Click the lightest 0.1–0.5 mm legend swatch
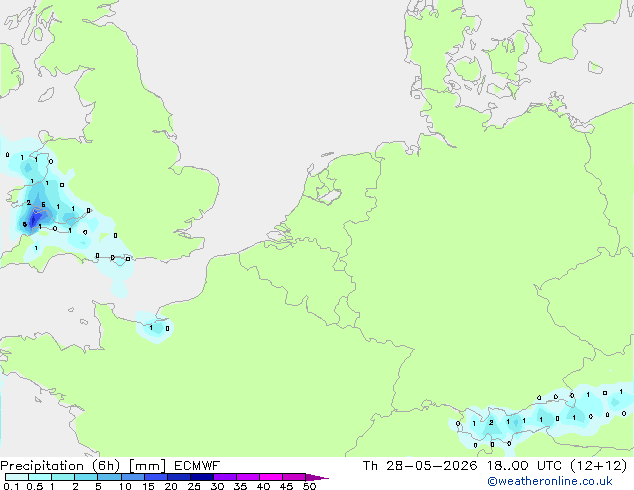Screen dimensions: 634x490 point(17,477)
